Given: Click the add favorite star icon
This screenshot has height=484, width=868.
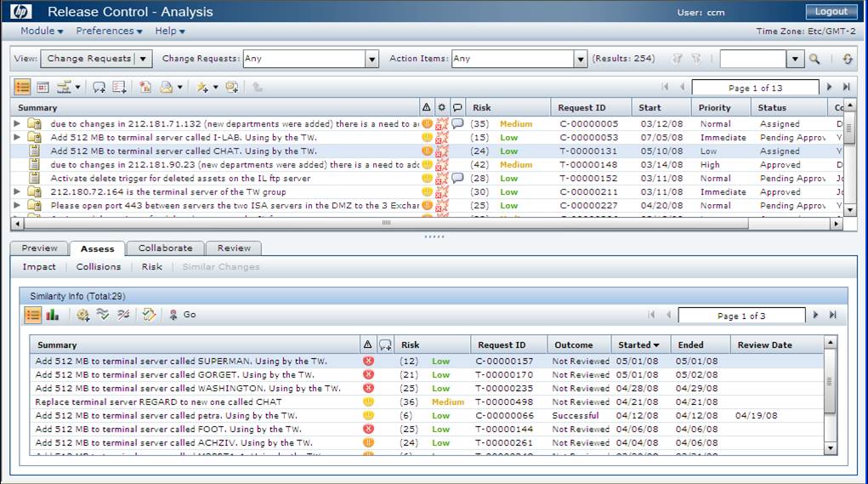Looking at the screenshot, I should (x=202, y=88).
